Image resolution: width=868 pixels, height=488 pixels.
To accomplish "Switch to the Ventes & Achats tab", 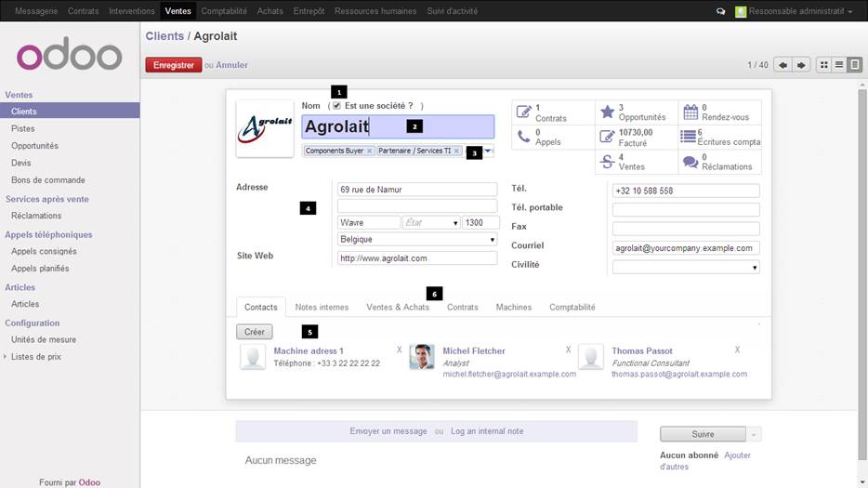I will click(x=398, y=307).
